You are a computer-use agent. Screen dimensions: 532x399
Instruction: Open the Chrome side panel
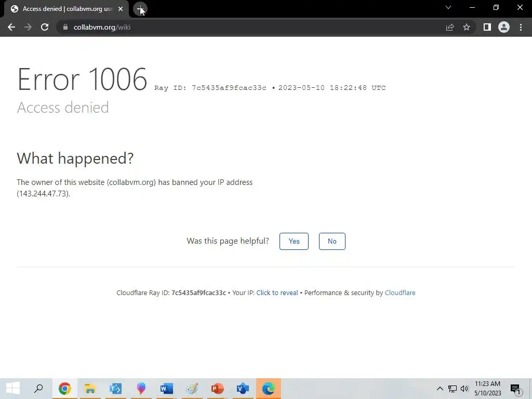point(487,27)
